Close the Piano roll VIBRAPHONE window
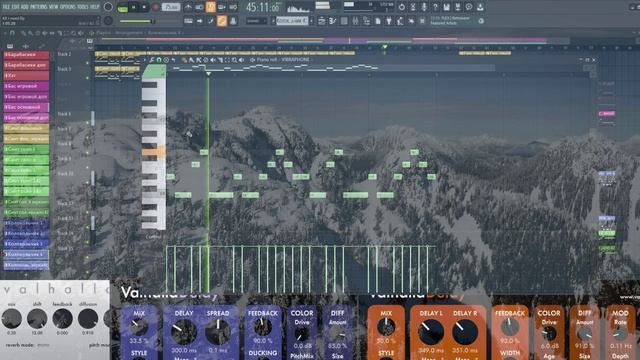This screenshot has width=640, height=360. point(594,60)
